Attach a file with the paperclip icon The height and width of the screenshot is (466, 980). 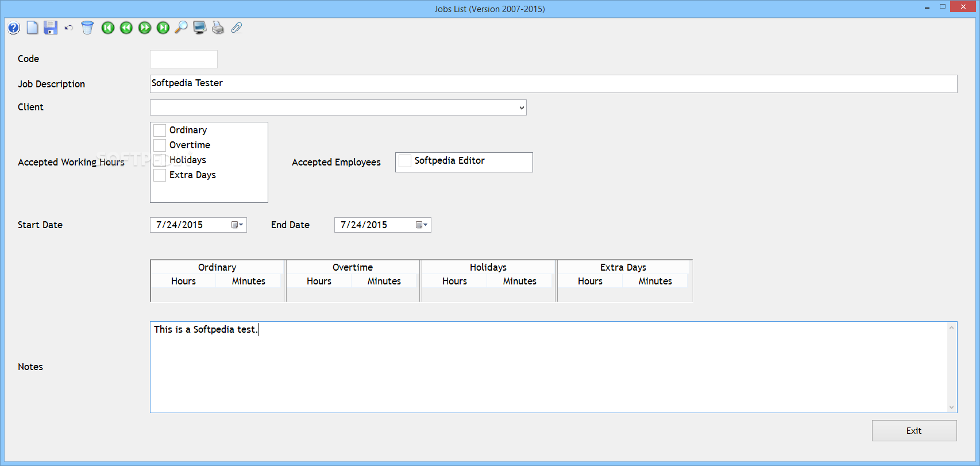236,28
